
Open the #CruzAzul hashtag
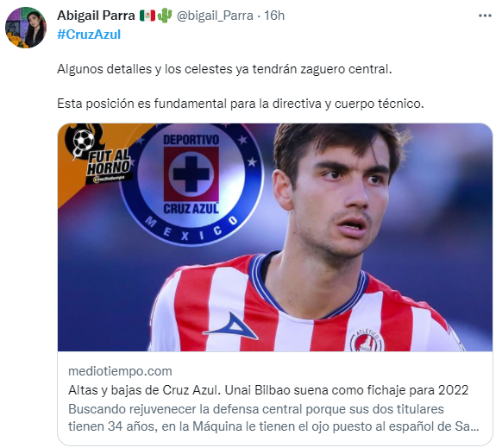(89, 35)
